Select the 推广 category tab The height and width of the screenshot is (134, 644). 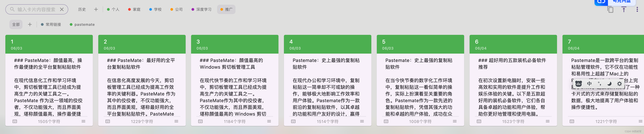click(226, 9)
